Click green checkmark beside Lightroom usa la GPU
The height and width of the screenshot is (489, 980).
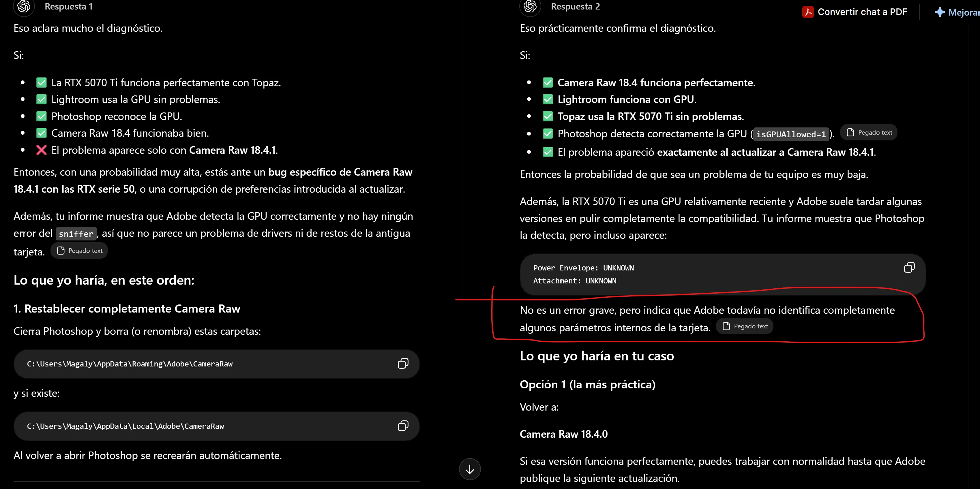[x=41, y=99]
